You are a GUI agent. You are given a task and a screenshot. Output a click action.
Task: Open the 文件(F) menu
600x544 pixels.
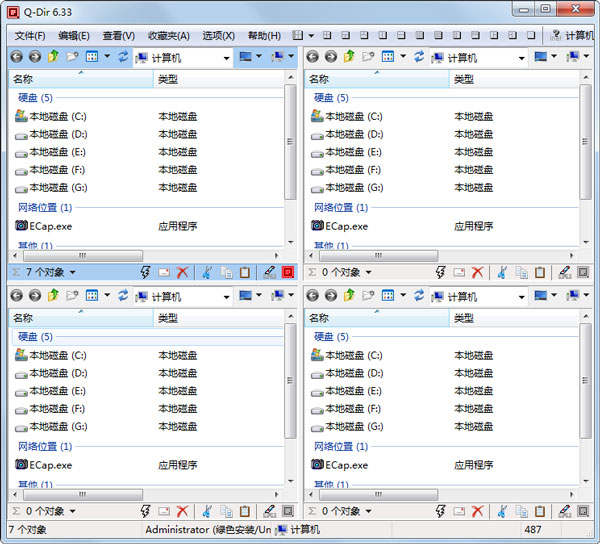29,35
